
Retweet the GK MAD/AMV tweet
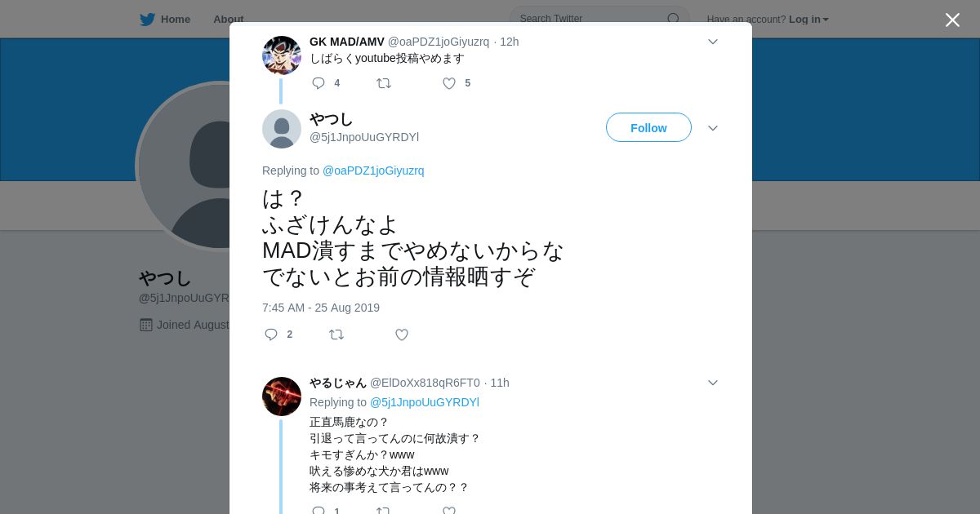tap(384, 83)
